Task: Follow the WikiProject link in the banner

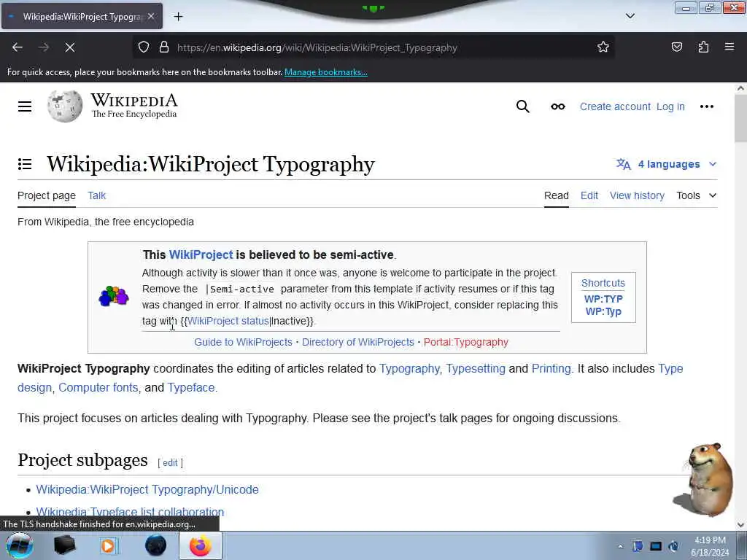Action: click(201, 254)
